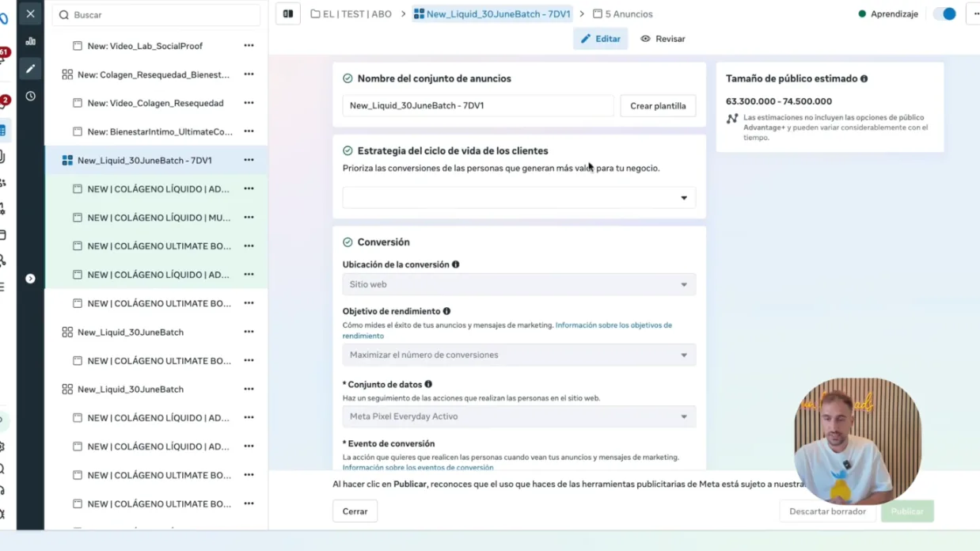Open Maximizar el número de conversiones dropdown

tap(518, 355)
